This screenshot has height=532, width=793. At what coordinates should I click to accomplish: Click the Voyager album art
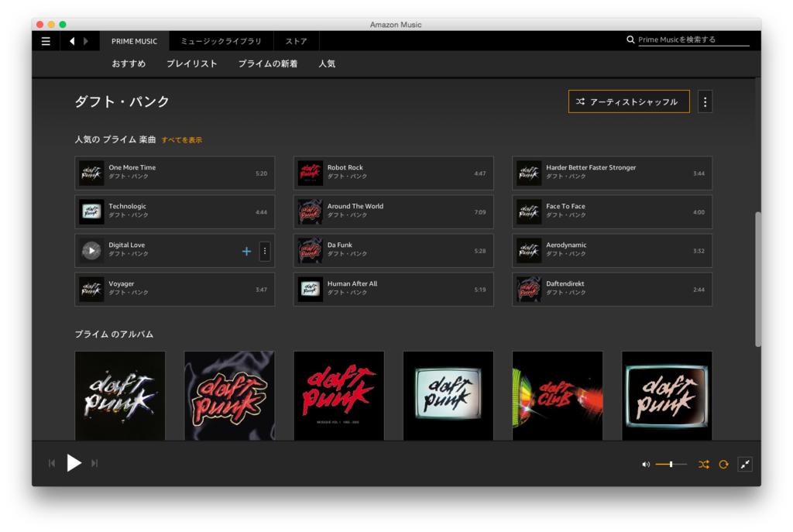[91, 290]
